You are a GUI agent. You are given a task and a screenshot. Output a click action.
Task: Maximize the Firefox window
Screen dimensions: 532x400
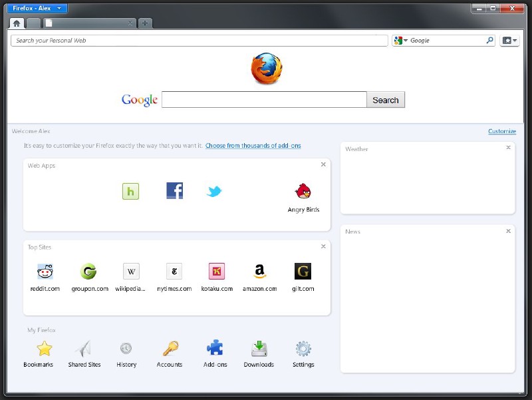tap(493, 9)
